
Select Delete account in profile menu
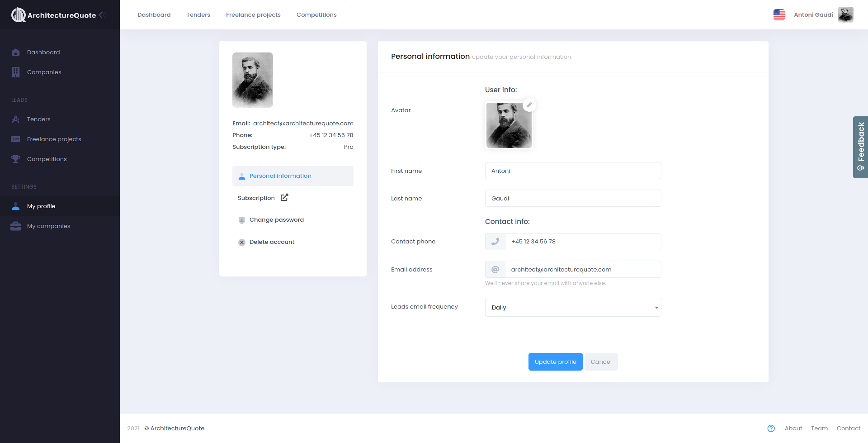tap(272, 242)
